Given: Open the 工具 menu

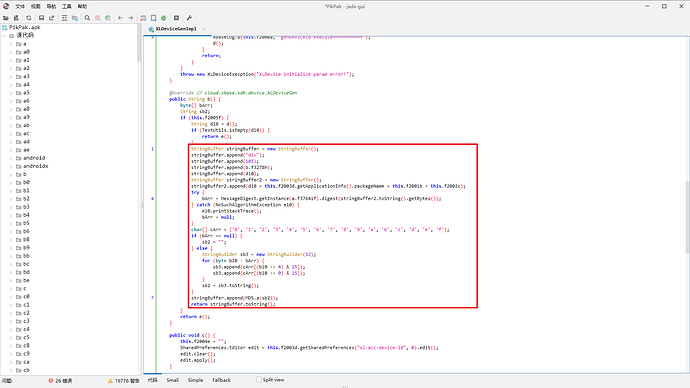Looking at the screenshot, I should point(66,7).
